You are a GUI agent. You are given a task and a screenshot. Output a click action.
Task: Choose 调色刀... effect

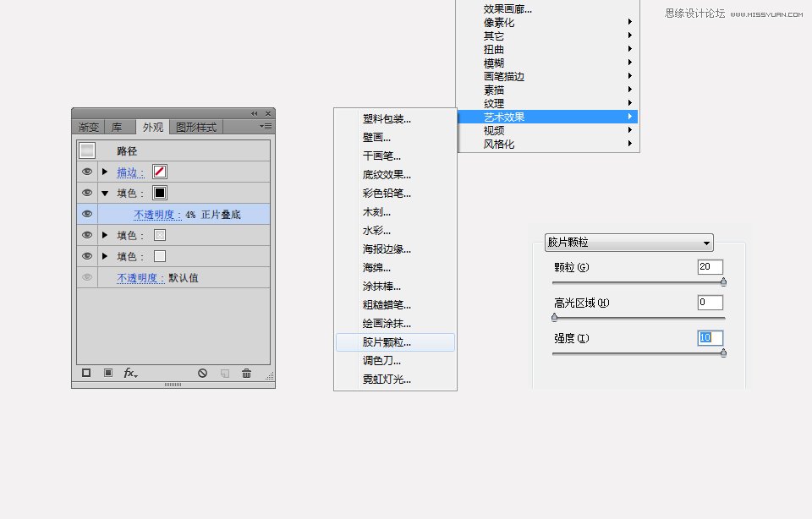click(395, 361)
